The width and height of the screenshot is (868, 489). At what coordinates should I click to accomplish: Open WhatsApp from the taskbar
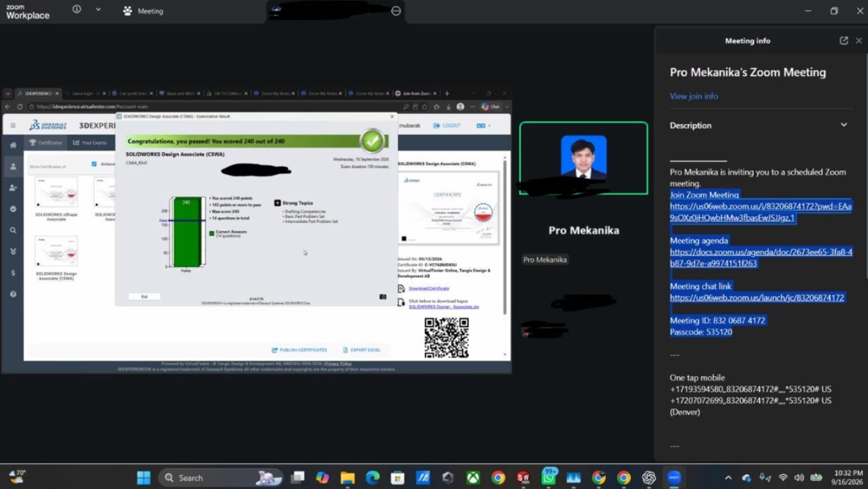549,477
